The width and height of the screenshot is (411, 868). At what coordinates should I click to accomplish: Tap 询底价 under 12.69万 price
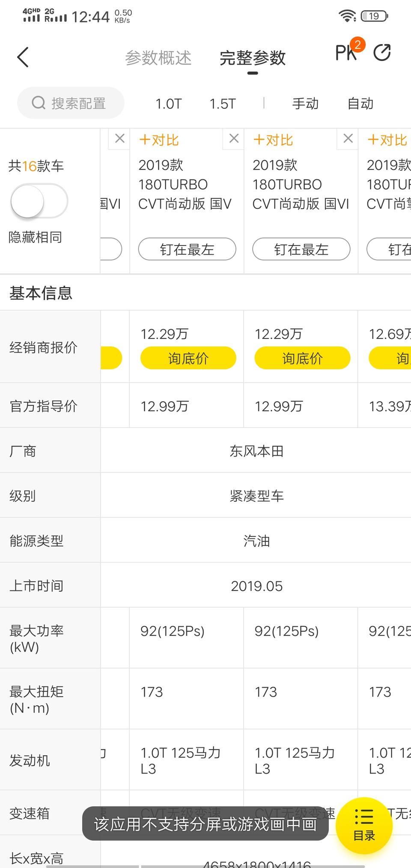pos(390,358)
